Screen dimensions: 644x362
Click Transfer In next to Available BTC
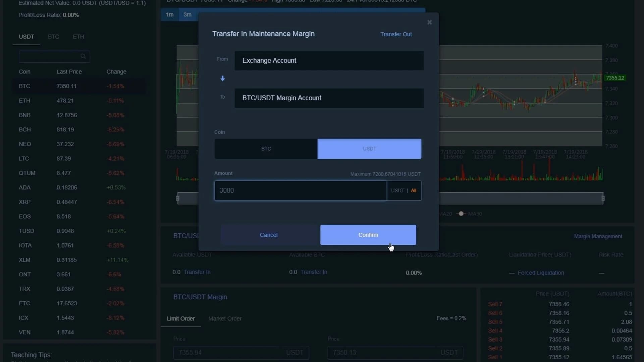click(x=314, y=272)
